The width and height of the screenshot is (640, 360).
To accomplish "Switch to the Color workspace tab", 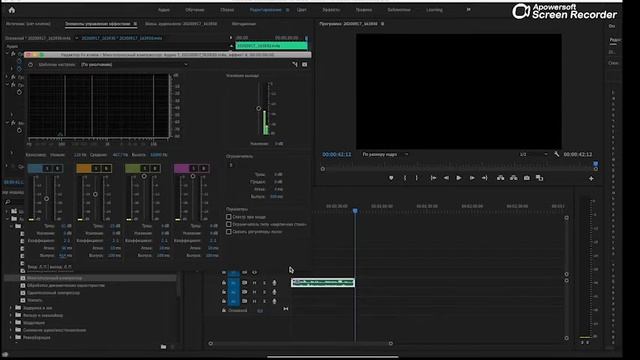I will (x=301, y=10).
